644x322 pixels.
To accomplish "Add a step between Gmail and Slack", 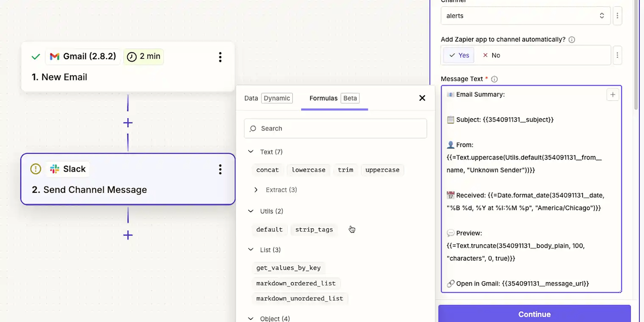I will [x=128, y=123].
